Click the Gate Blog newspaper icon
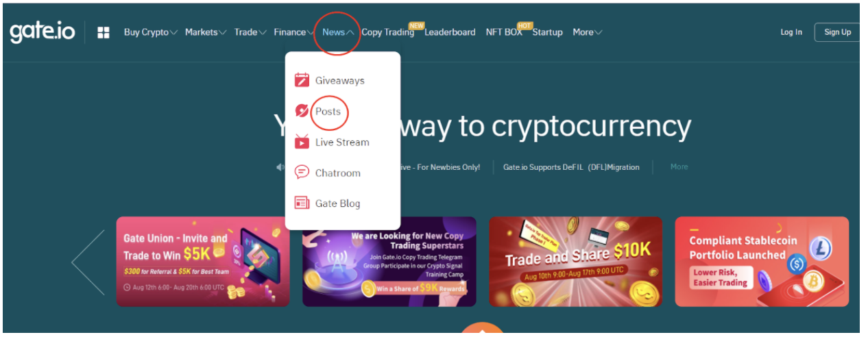Screen dimensions: 868x337 coord(302,203)
